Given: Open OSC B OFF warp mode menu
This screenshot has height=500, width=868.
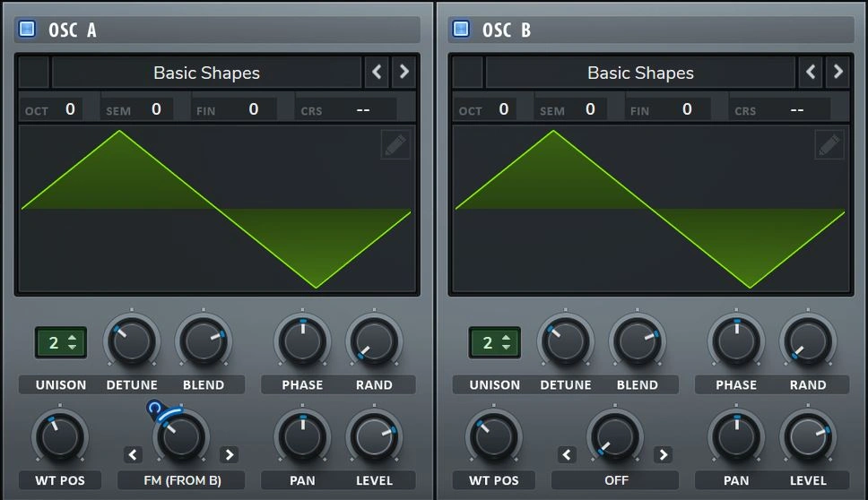Looking at the screenshot, I should 615,480.
